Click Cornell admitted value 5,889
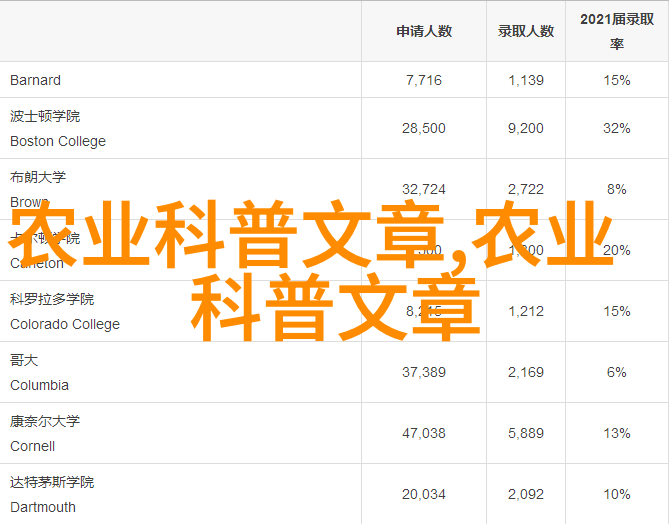The width and height of the screenshot is (670, 524). (x=526, y=433)
